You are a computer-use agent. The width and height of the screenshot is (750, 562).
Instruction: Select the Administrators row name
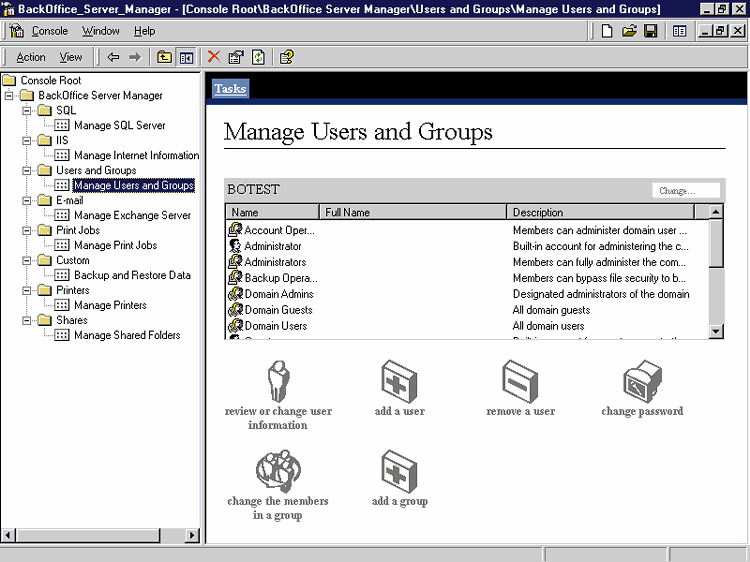coord(275,262)
